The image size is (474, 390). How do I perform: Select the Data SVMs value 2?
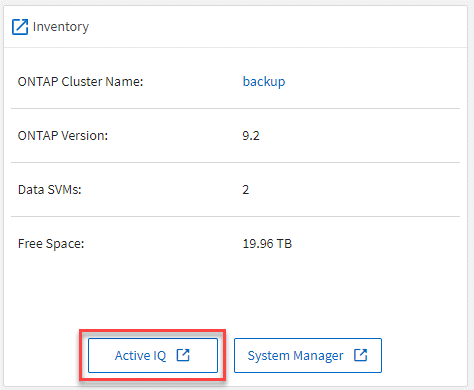[246, 190]
